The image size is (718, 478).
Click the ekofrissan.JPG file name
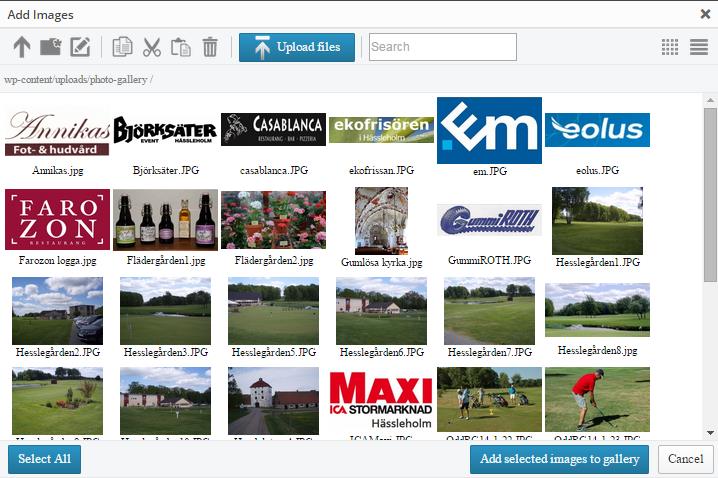click(381, 171)
